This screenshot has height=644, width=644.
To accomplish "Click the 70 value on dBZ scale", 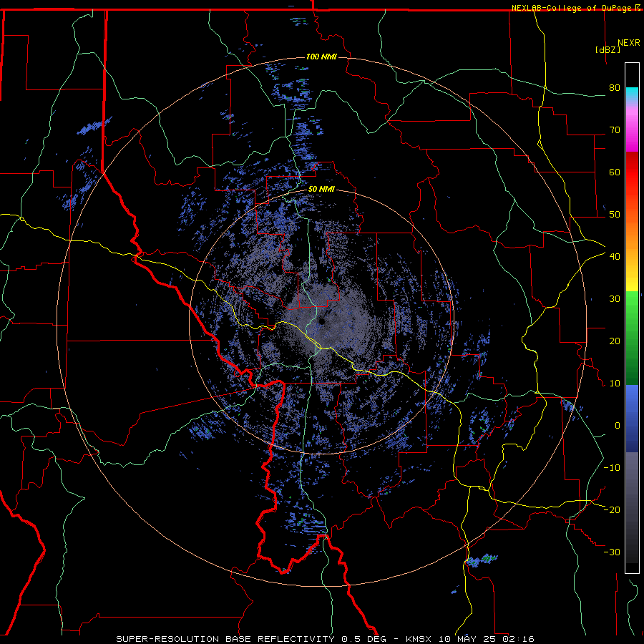I will (615, 130).
